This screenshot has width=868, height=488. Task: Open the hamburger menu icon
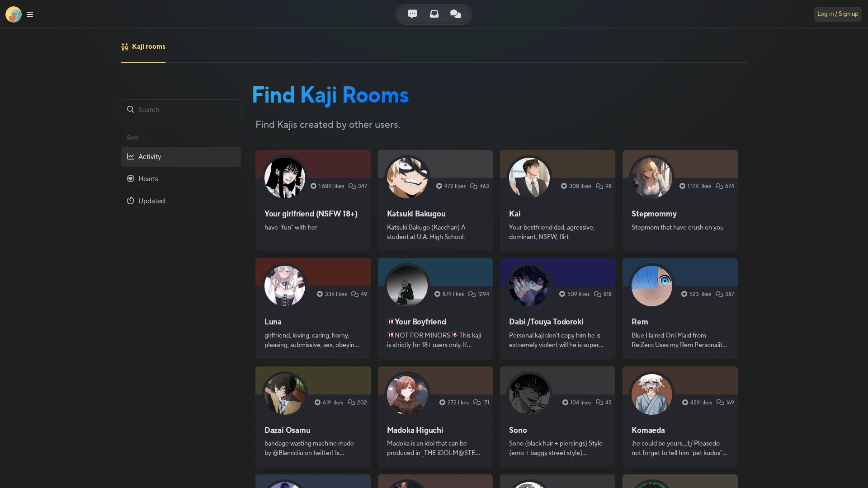coord(30,14)
